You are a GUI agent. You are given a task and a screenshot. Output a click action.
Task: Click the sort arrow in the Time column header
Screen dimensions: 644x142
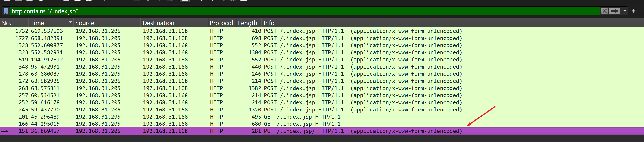pyautogui.click(x=70, y=22)
